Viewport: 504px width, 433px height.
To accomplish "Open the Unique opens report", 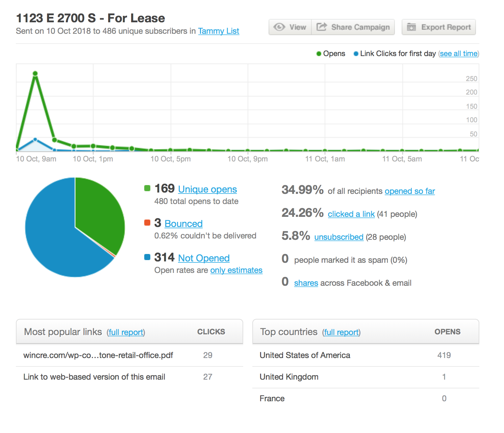I will click(x=207, y=189).
